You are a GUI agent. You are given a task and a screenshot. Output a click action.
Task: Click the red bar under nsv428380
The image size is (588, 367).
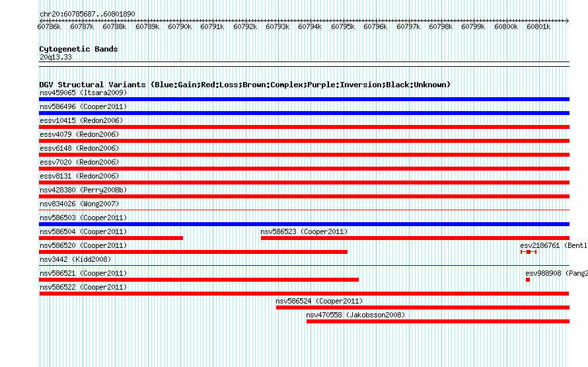click(x=304, y=196)
